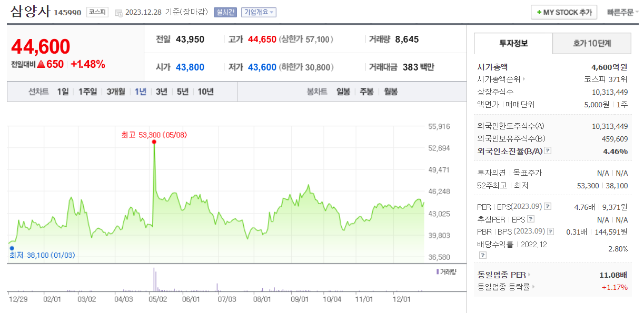644x313 pixels.
Task: Click the 거래대금 value 383 백만
Action: [x=418, y=67]
